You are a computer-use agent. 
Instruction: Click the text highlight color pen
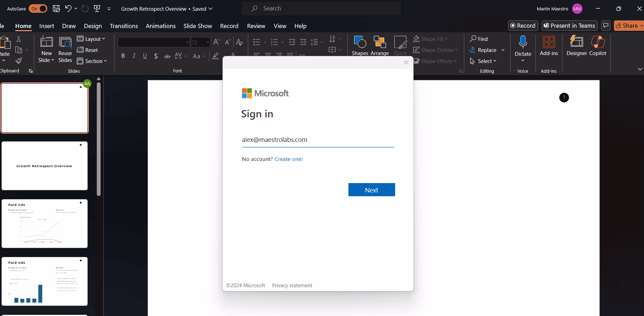[x=216, y=56]
